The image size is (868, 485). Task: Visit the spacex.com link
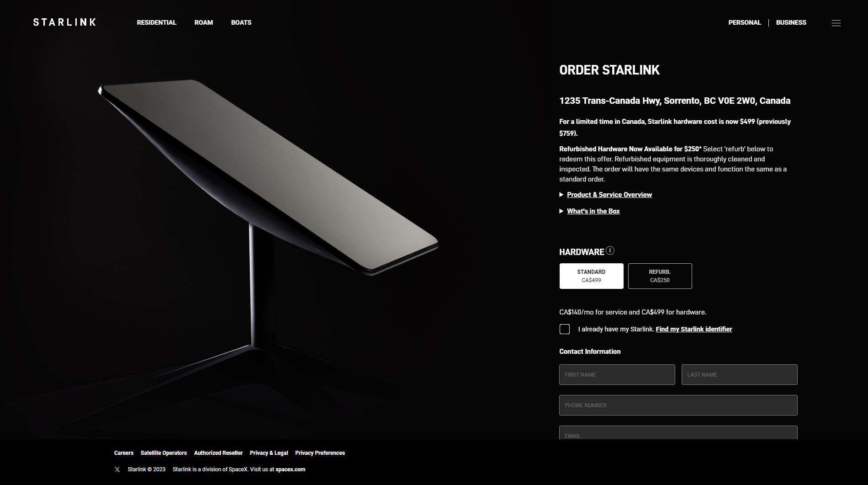290,469
